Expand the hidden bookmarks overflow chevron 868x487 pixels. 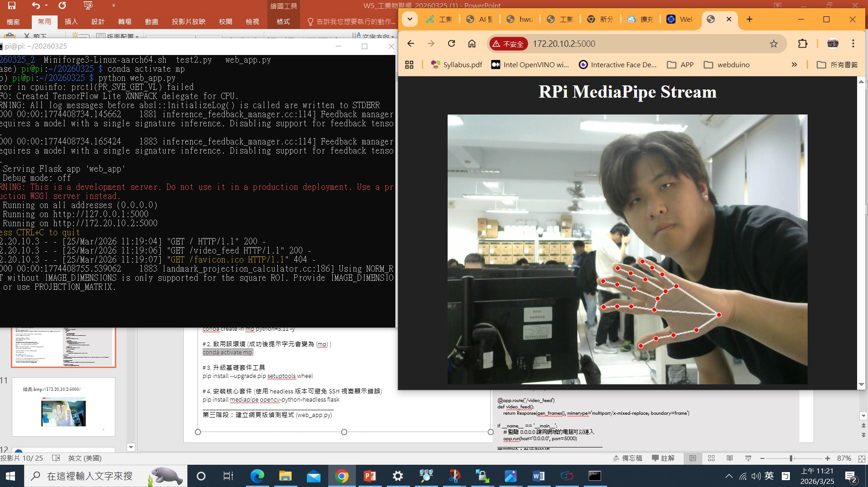(794, 65)
